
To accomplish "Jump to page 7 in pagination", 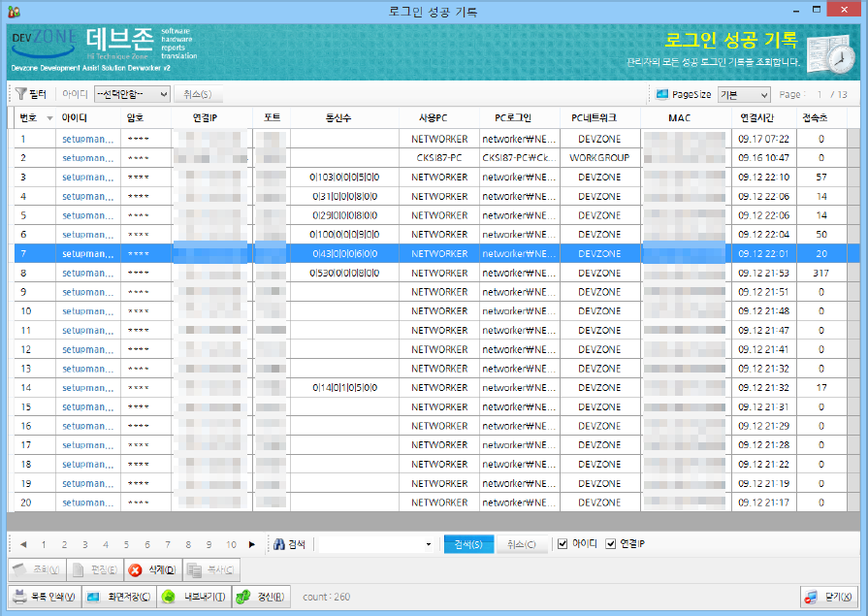I will [x=168, y=544].
